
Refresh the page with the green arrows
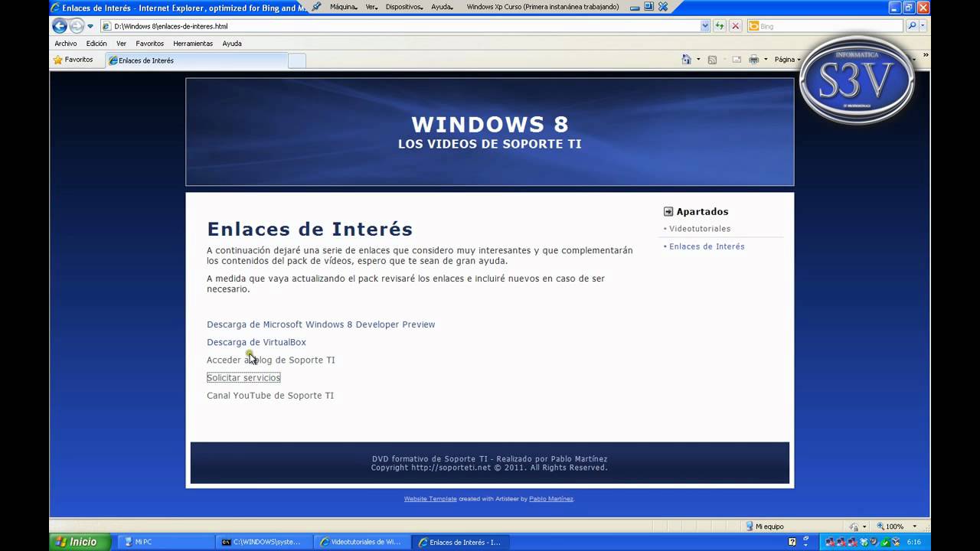(x=720, y=26)
